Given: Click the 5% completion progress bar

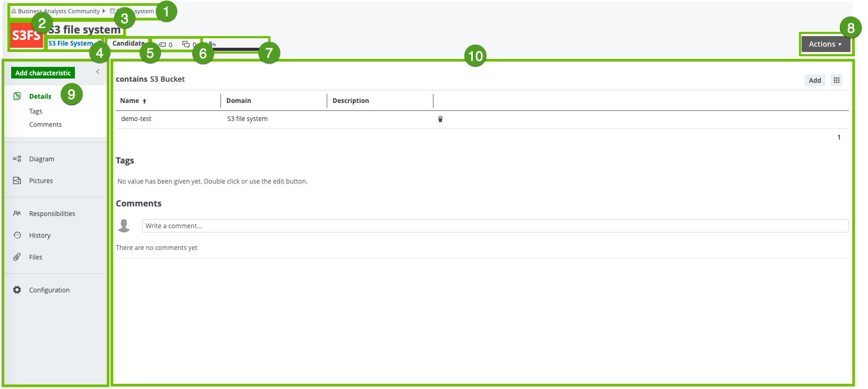Looking at the screenshot, I should pos(234,49).
